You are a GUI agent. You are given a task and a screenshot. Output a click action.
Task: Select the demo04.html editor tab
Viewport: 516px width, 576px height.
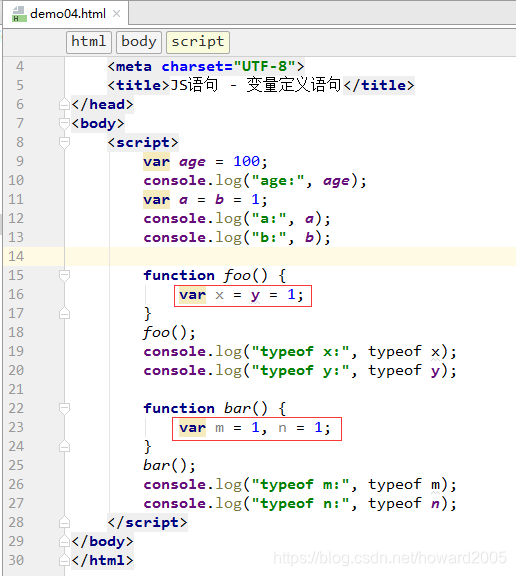(66, 14)
